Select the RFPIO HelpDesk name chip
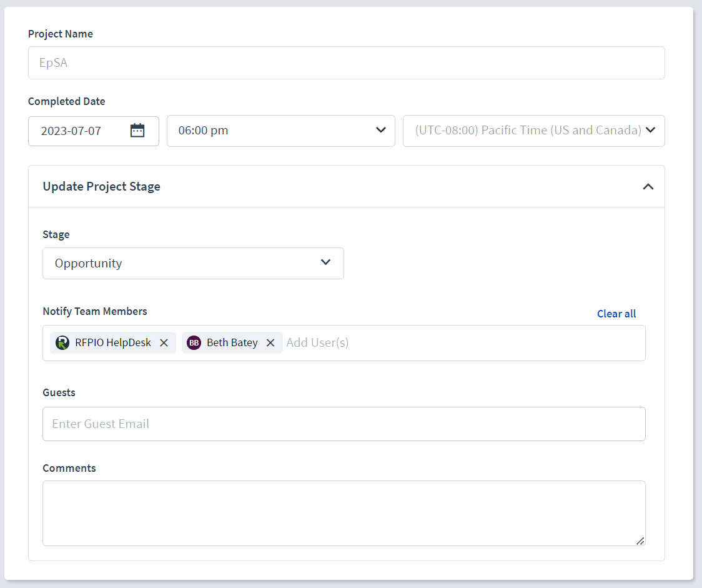The width and height of the screenshot is (702, 588). (x=113, y=342)
